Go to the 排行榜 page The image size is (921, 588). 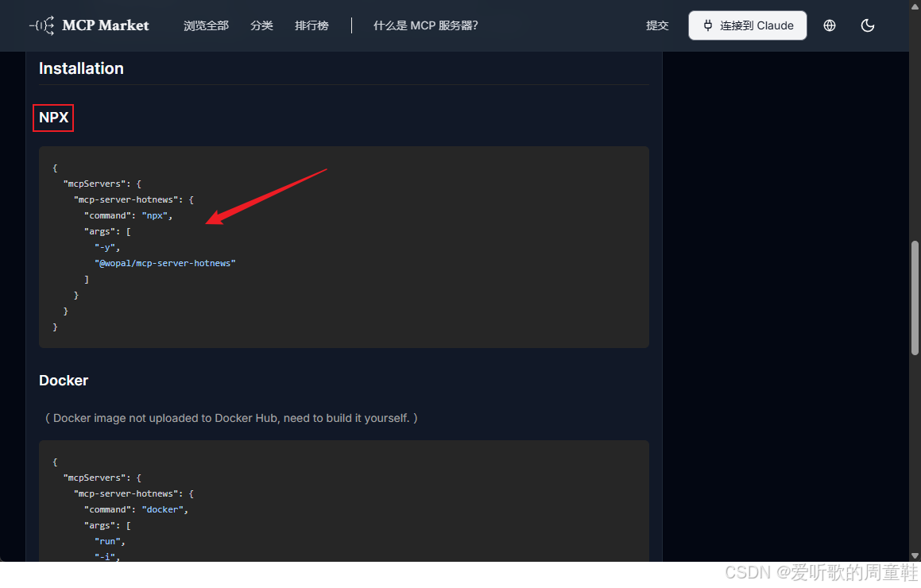312,25
